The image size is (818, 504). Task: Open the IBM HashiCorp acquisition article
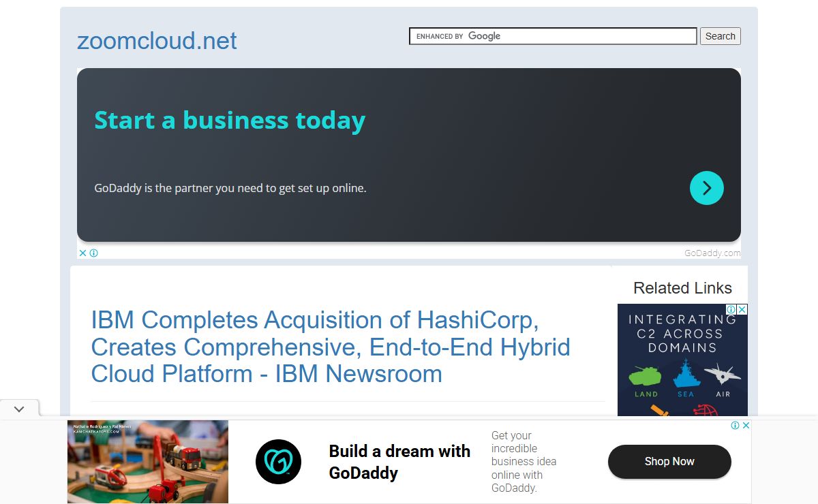pos(331,347)
